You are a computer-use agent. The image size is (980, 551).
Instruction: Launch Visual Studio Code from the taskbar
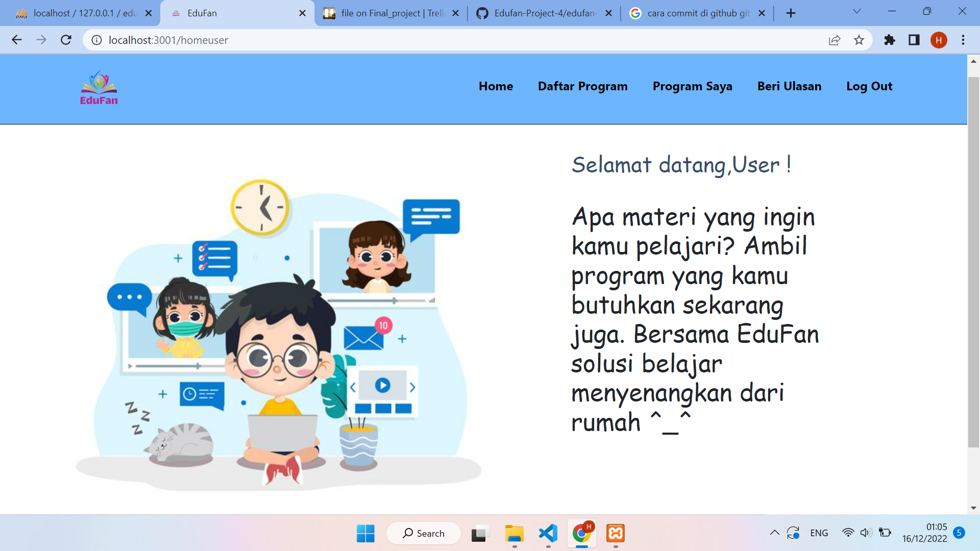point(548,534)
